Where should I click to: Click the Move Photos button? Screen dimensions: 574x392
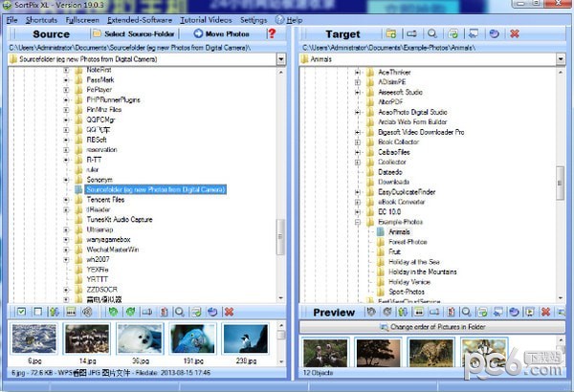tap(222, 33)
